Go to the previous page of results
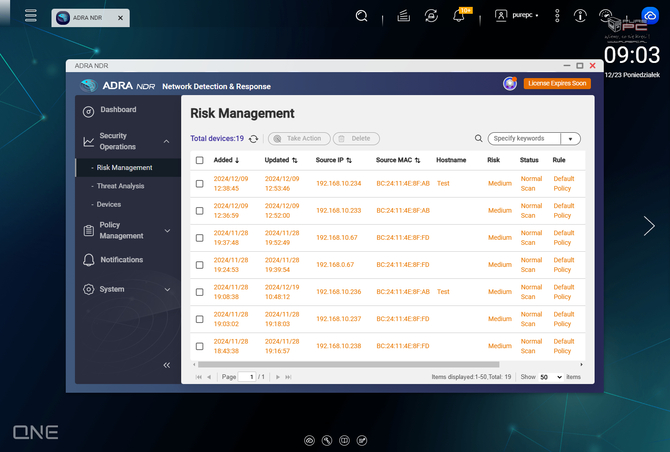Screen dimensions: 670x452 [x=209, y=377]
